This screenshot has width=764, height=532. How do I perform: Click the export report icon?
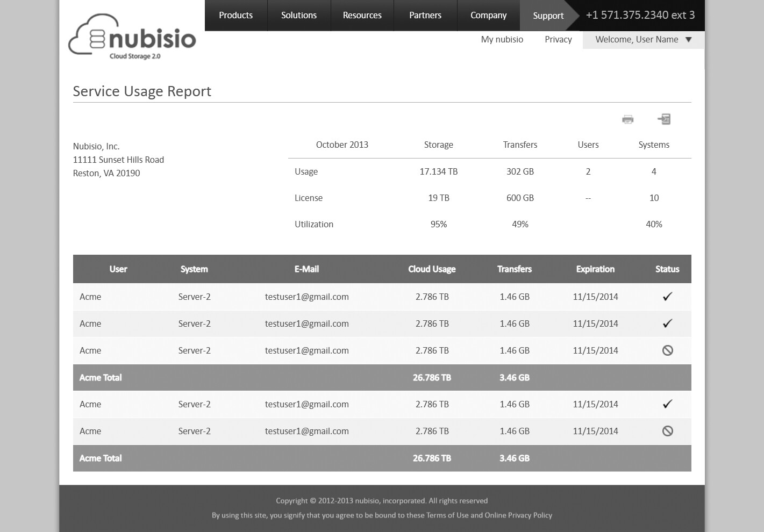[664, 119]
